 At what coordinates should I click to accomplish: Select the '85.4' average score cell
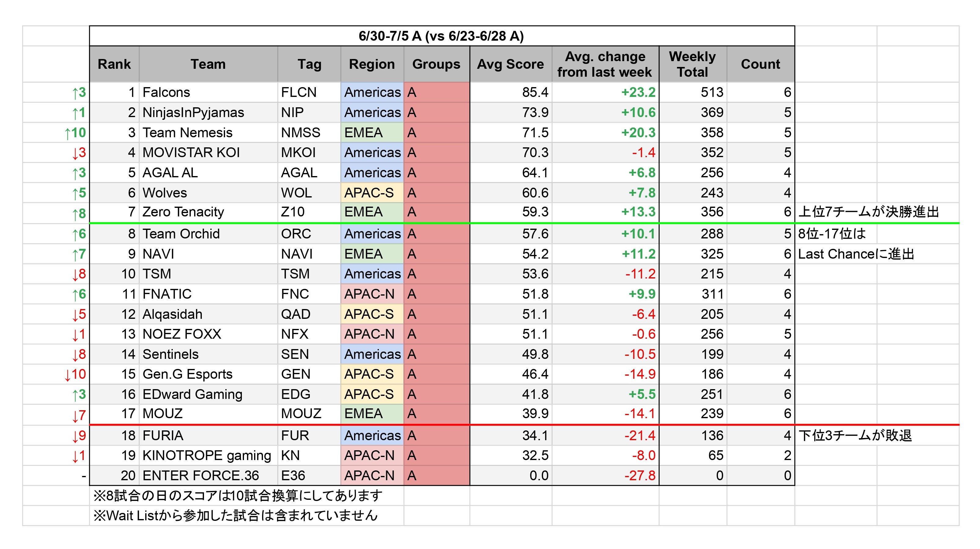pos(511,92)
